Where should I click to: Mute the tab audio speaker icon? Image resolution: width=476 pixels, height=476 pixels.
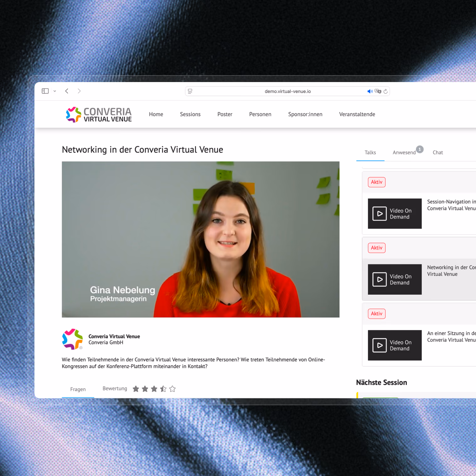pyautogui.click(x=370, y=91)
